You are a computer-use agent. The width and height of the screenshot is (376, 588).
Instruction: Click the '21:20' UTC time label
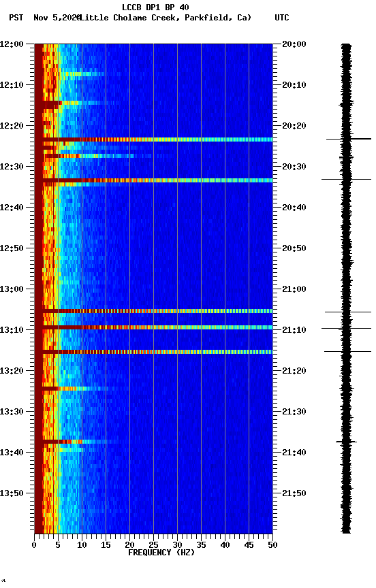coord(294,372)
